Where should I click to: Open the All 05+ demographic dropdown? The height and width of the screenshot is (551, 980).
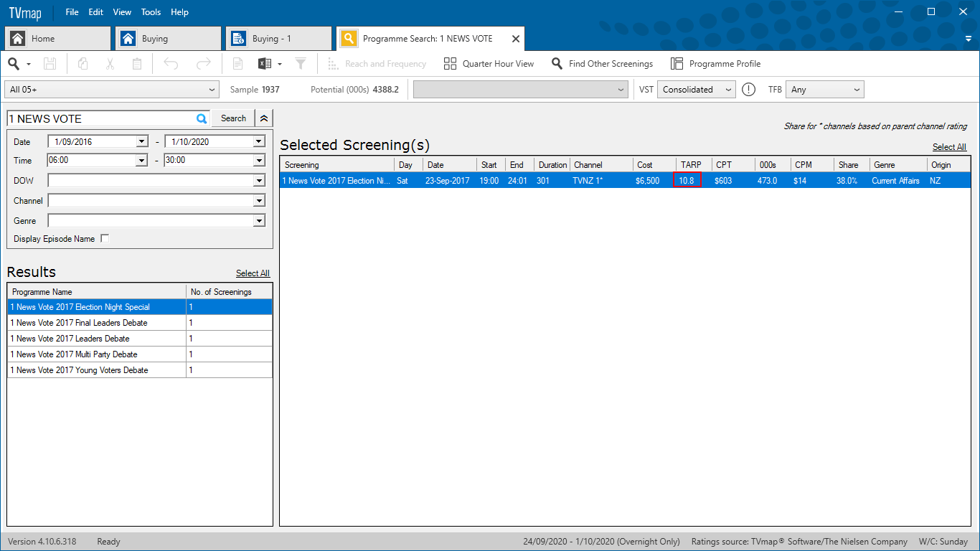[112, 90]
